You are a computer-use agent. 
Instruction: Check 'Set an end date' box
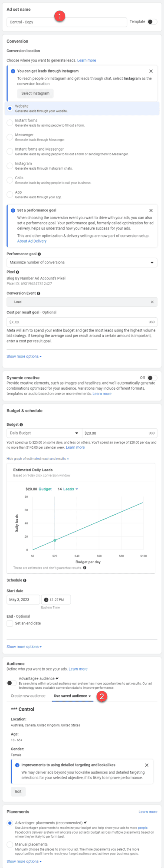10,623
